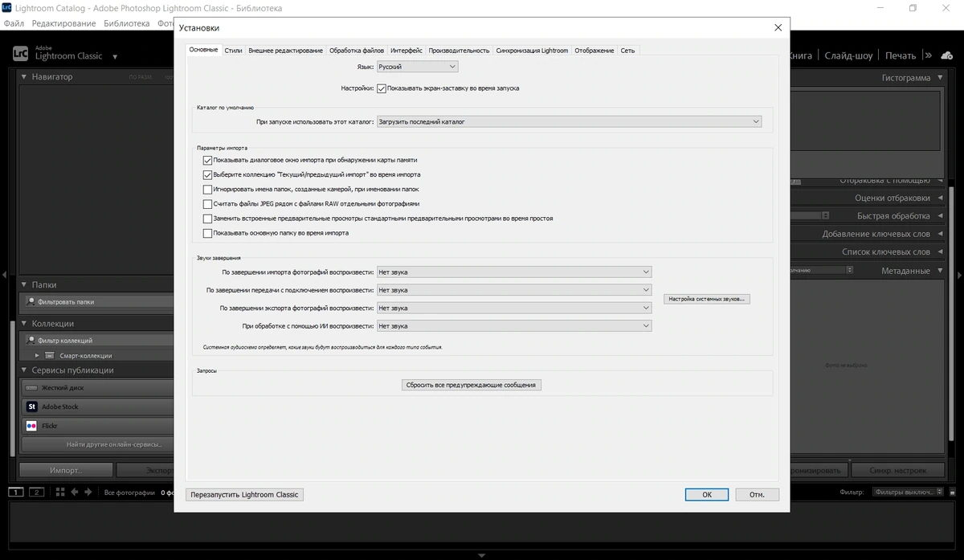Viewport: 964px width, 560px height.
Task: Open sound dropdown for передачи с подключением
Action: 513,290
